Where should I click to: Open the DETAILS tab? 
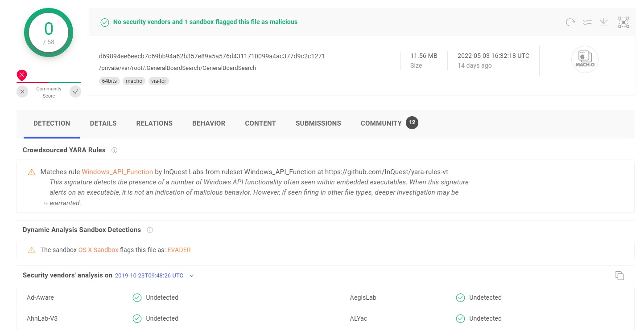click(103, 123)
